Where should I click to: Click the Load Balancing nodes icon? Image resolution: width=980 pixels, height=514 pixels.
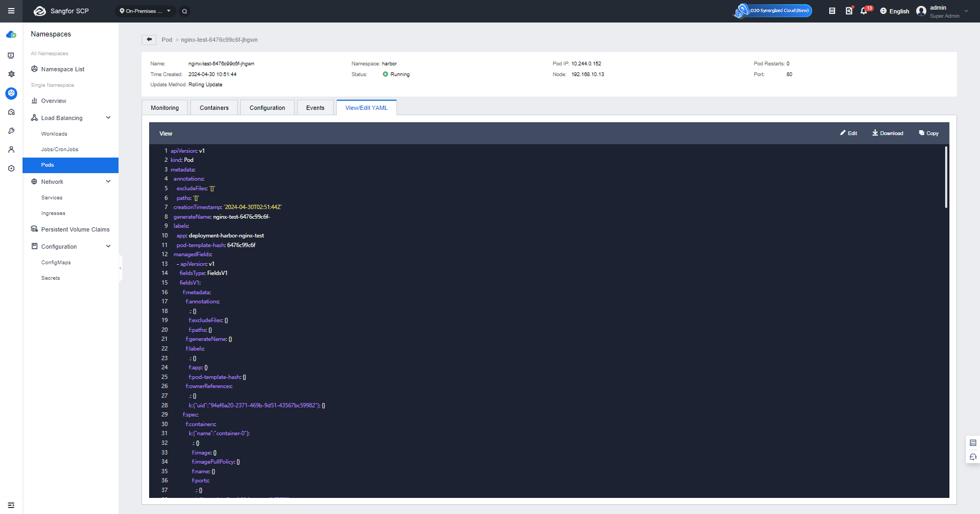pos(34,118)
